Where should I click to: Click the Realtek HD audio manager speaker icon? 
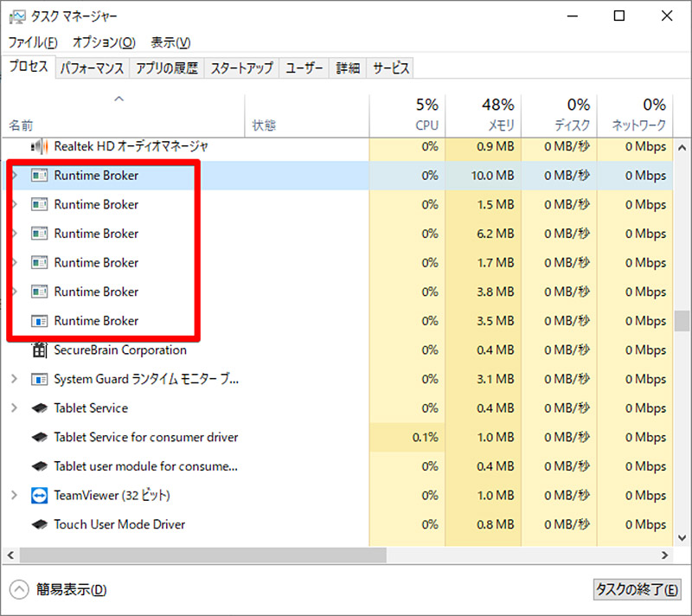(x=39, y=146)
